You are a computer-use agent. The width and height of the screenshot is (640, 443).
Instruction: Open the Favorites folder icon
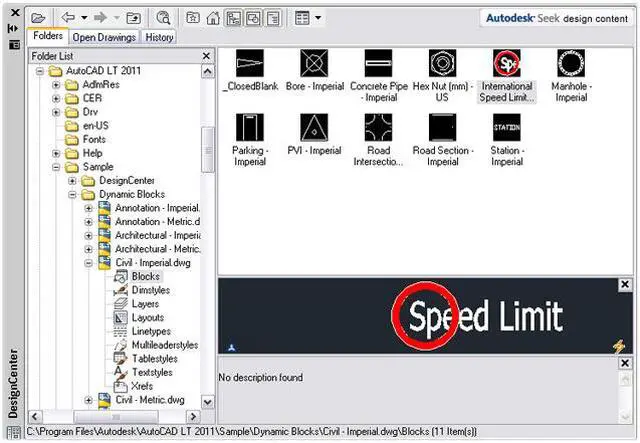click(x=193, y=17)
